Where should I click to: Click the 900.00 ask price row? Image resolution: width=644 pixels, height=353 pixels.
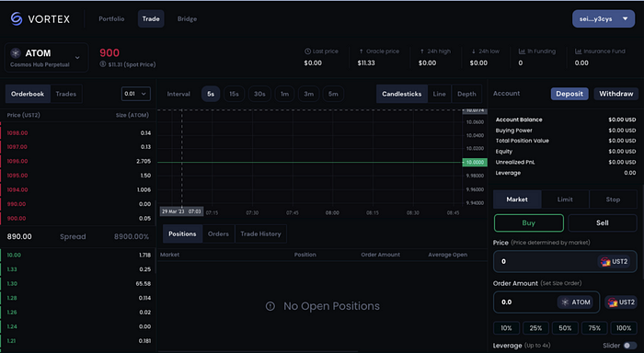pos(78,219)
